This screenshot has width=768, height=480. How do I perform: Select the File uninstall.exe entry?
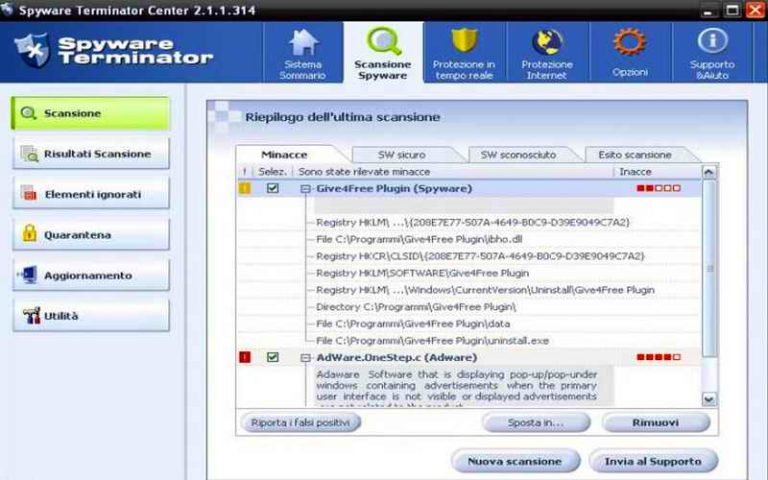click(432, 340)
